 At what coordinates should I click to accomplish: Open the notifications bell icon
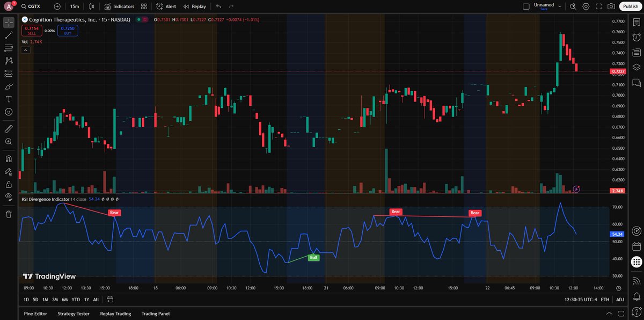636,298
